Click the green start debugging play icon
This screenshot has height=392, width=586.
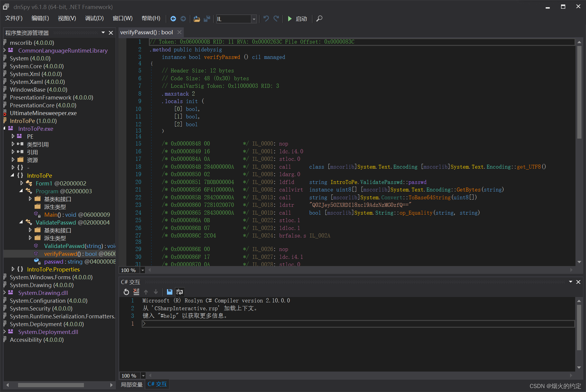point(290,19)
